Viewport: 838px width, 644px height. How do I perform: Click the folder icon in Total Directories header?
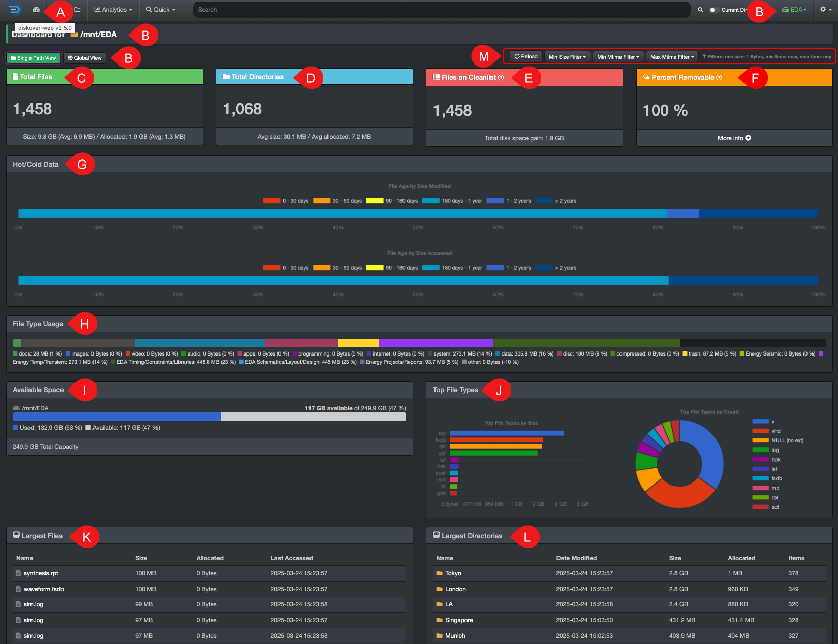(226, 77)
